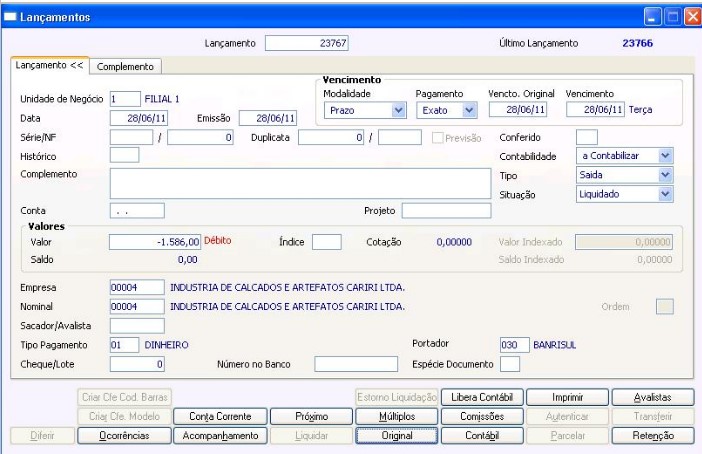
Task: Focus the Unidade de Negócio field
Action: pos(125,99)
